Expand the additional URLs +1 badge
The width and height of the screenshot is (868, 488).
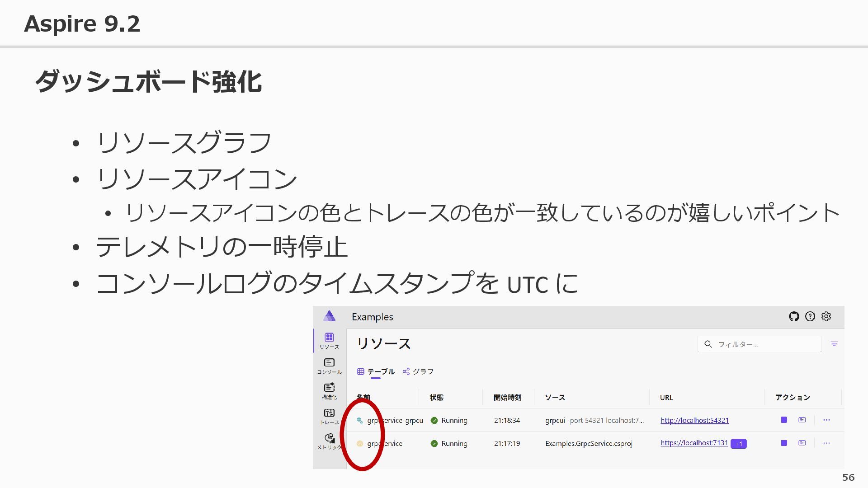click(x=739, y=444)
